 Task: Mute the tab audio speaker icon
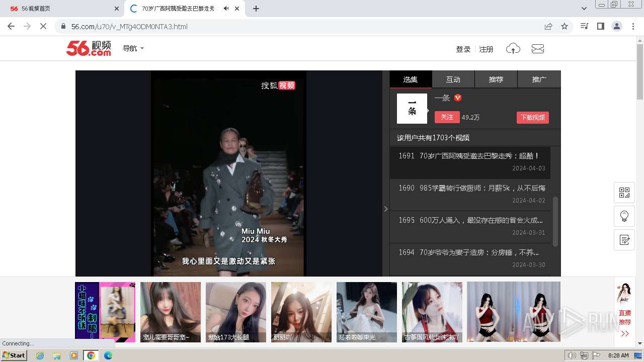pyautogui.click(x=226, y=9)
